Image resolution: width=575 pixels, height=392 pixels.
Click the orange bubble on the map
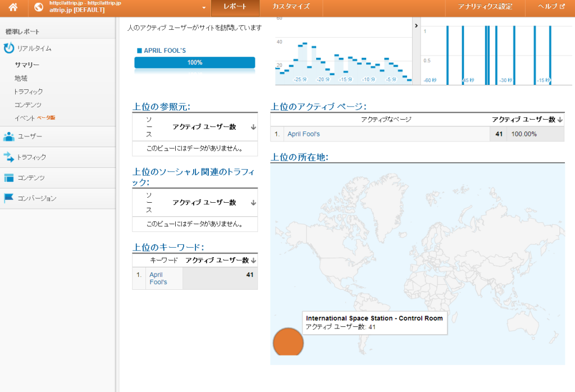click(x=288, y=342)
